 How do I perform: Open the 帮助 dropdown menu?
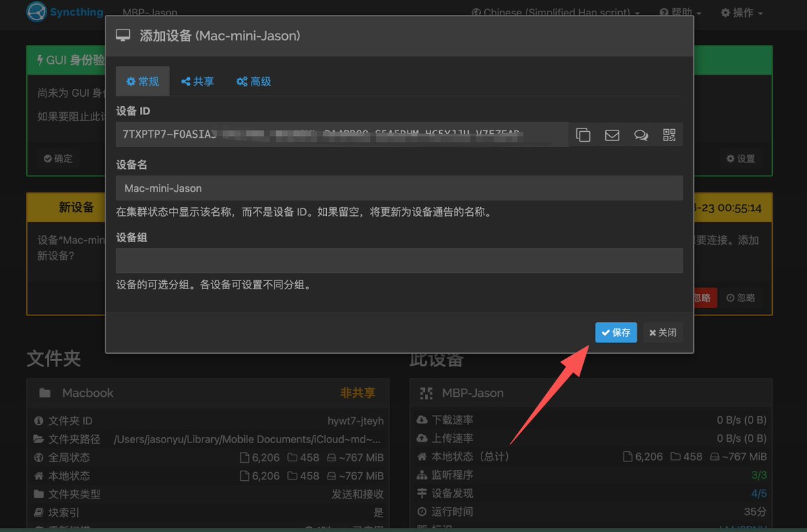(x=681, y=13)
